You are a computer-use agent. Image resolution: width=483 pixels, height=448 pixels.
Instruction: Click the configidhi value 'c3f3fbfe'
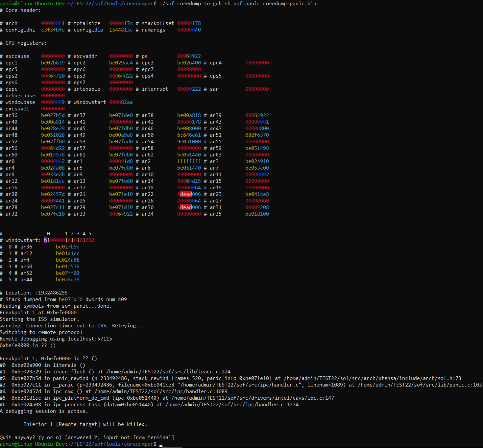coord(53,30)
